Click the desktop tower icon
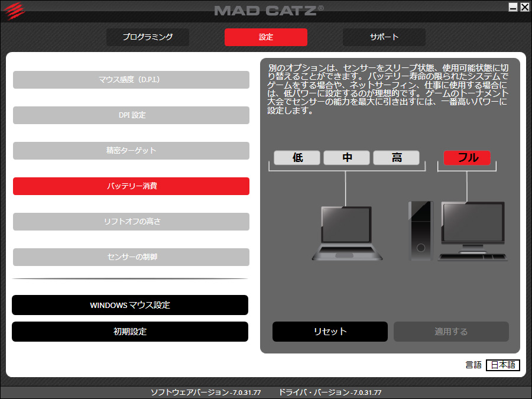 coord(421,231)
